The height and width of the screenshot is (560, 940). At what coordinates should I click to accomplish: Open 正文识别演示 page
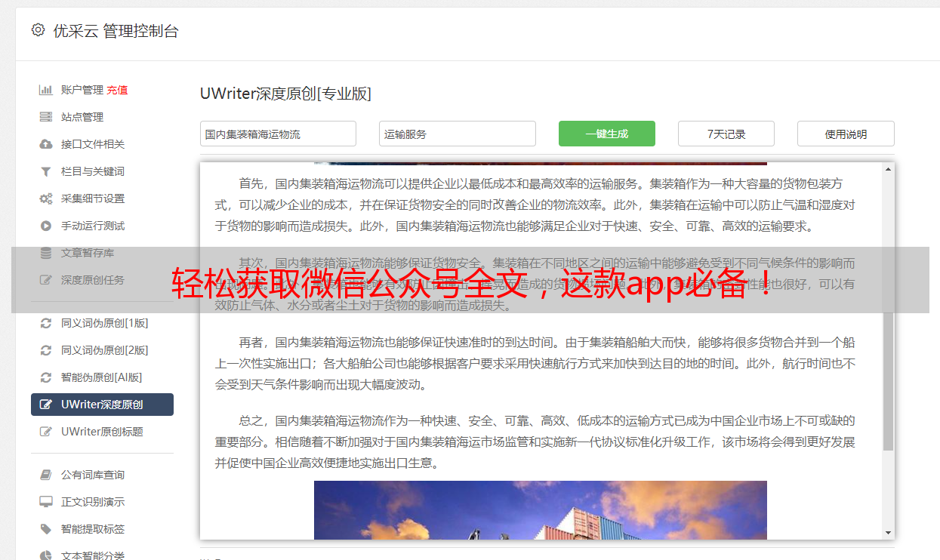[x=93, y=502]
